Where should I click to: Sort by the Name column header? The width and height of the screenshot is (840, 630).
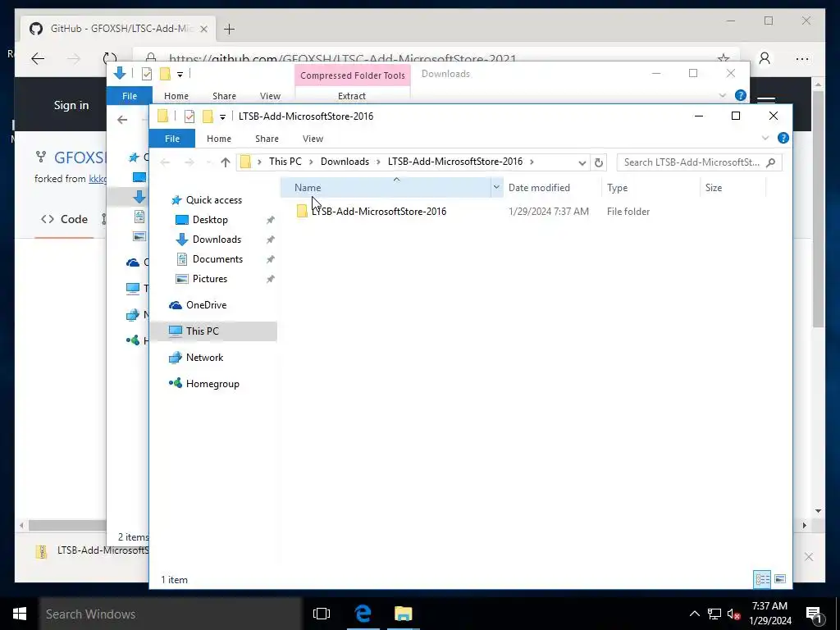click(x=308, y=188)
